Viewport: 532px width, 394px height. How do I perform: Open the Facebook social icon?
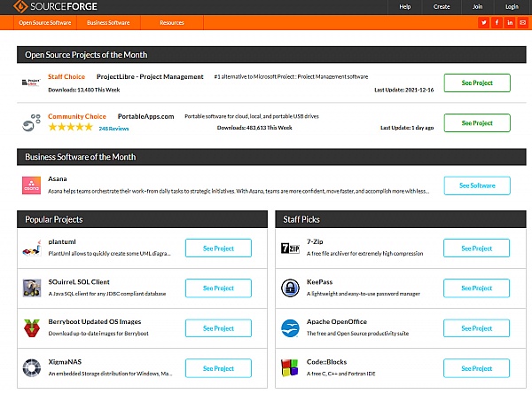[497, 22]
